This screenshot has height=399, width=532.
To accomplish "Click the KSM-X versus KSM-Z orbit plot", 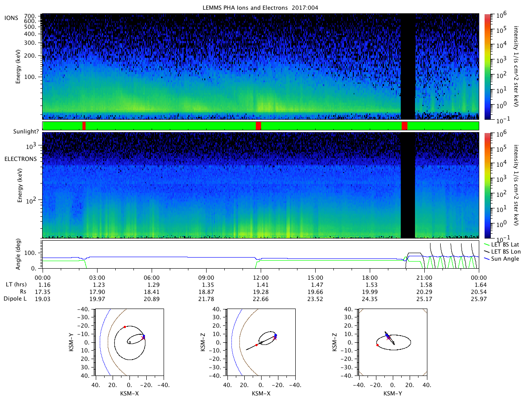I will coord(261,342).
